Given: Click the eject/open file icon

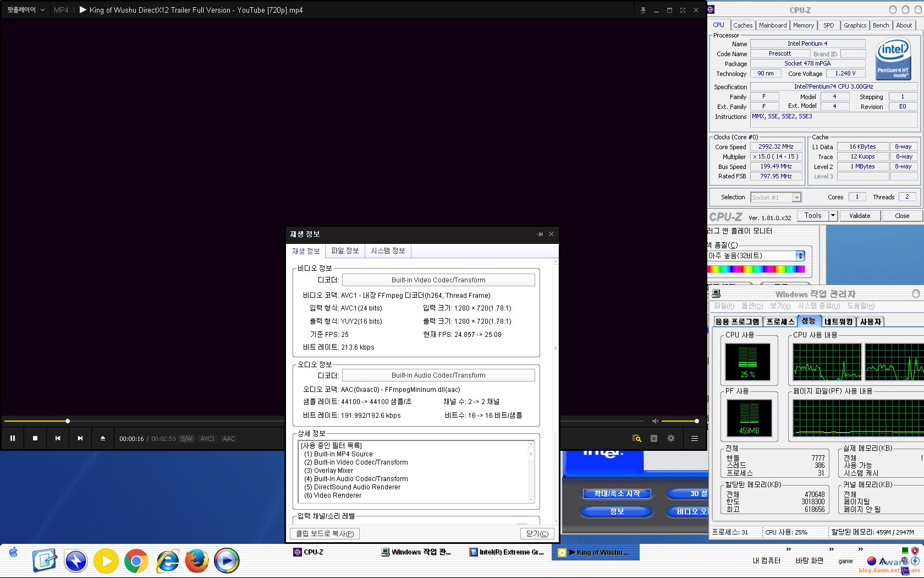Looking at the screenshot, I should tap(103, 439).
